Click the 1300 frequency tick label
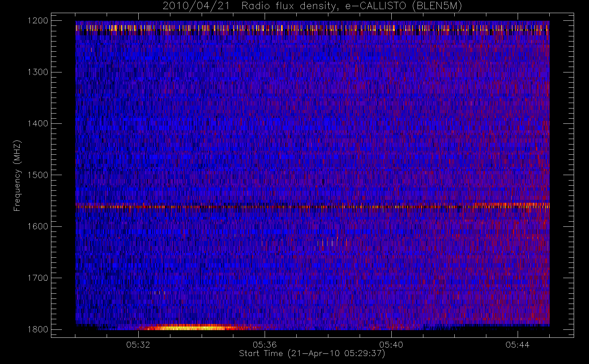 38,72
